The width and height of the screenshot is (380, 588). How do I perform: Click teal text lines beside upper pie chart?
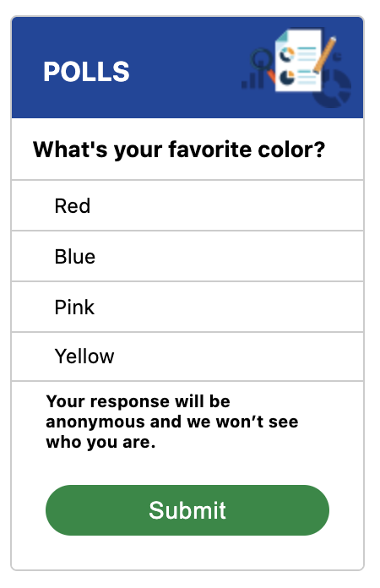307,54
